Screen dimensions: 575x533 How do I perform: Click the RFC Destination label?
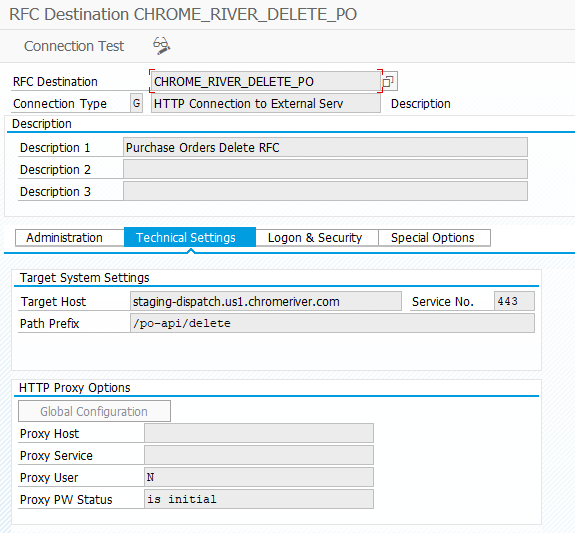(55, 81)
